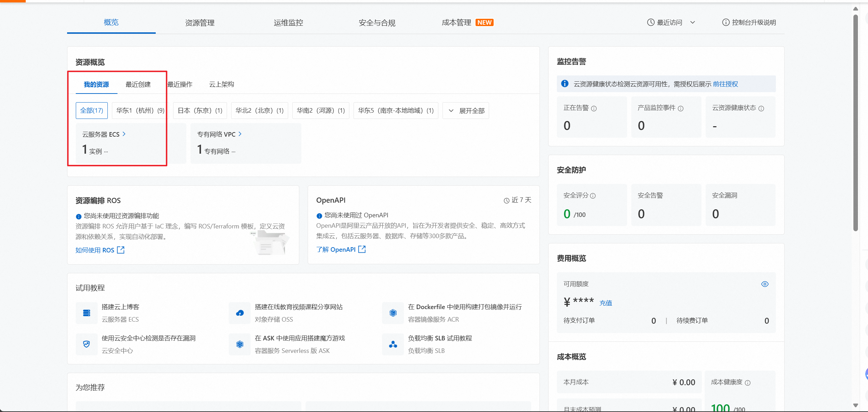This screenshot has width=868, height=412.
Task: Open 在 Dockerfile 中使用构建打包镜像并运行 tutorial
Action: coord(465,307)
